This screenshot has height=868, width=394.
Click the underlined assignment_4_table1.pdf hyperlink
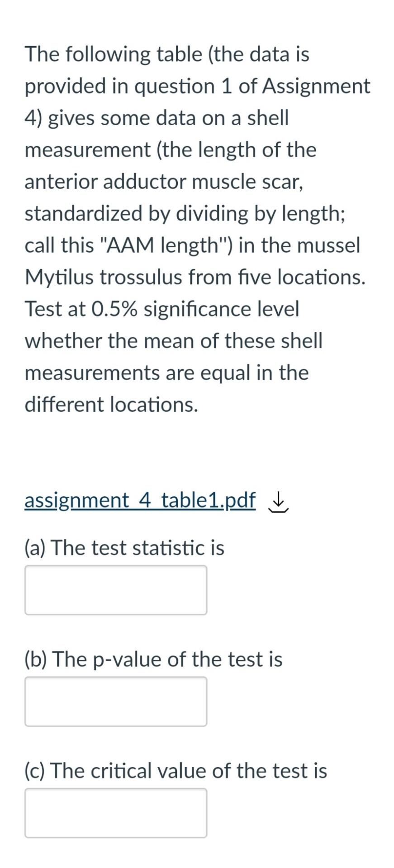pos(139,500)
